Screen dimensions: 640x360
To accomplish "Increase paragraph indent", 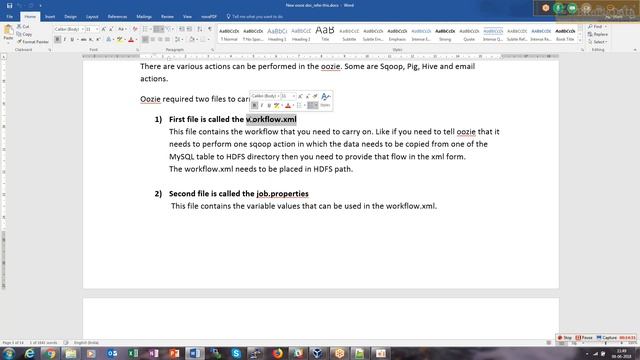I will (x=190, y=29).
